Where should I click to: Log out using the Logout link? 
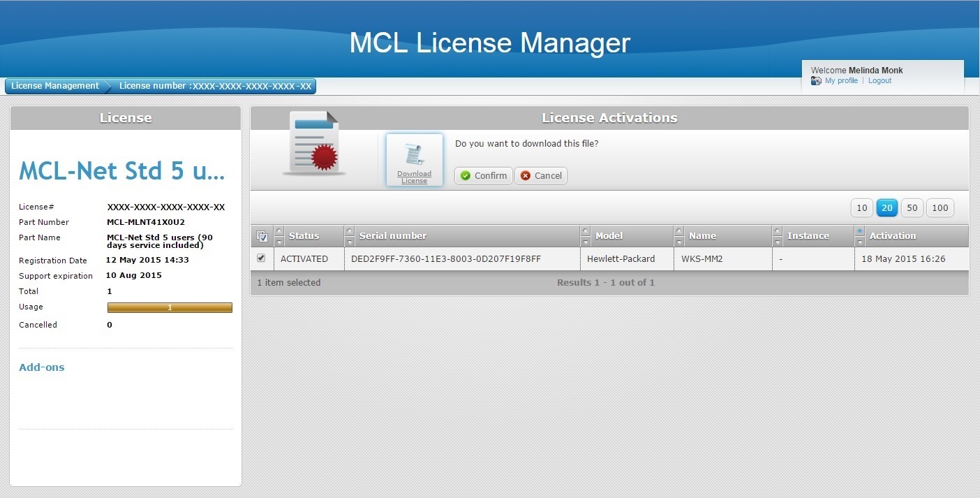pyautogui.click(x=879, y=81)
